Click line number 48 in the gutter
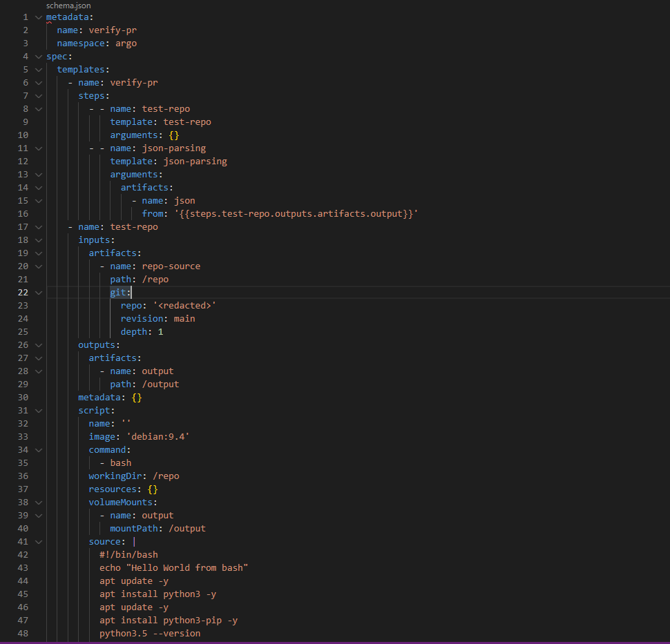 [23, 634]
